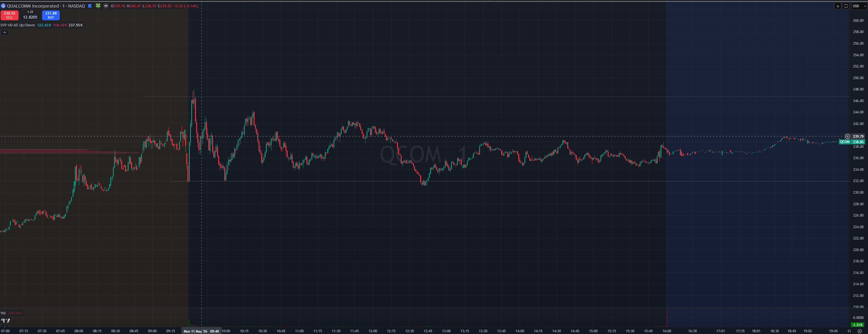Click the 246.00 level on the price scale
The image size is (868, 334).
(858, 101)
